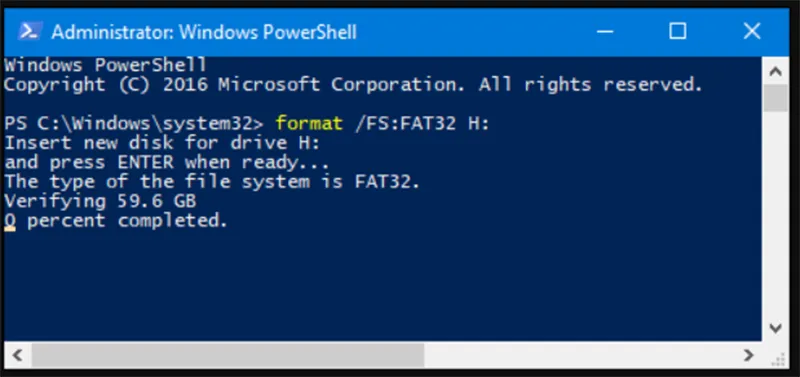The height and width of the screenshot is (377, 800).
Task: Click the "Administrator: Windows PowerShell" title text
Action: click(204, 33)
